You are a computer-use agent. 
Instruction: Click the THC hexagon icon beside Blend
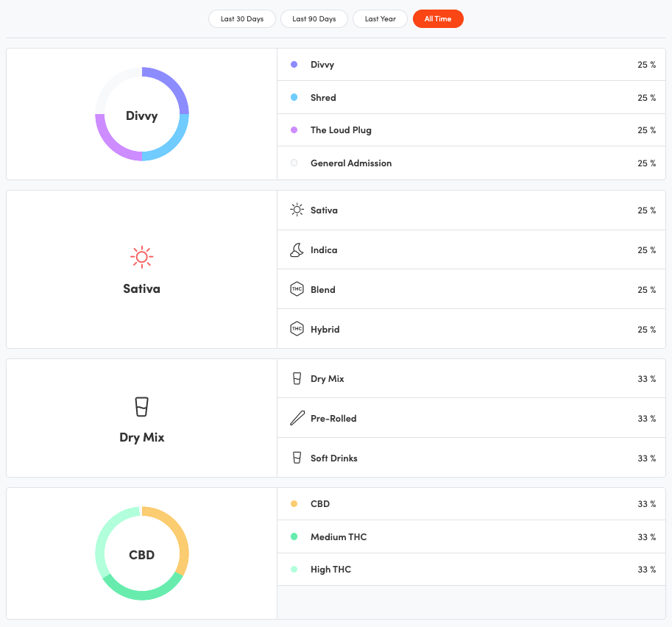(x=297, y=290)
